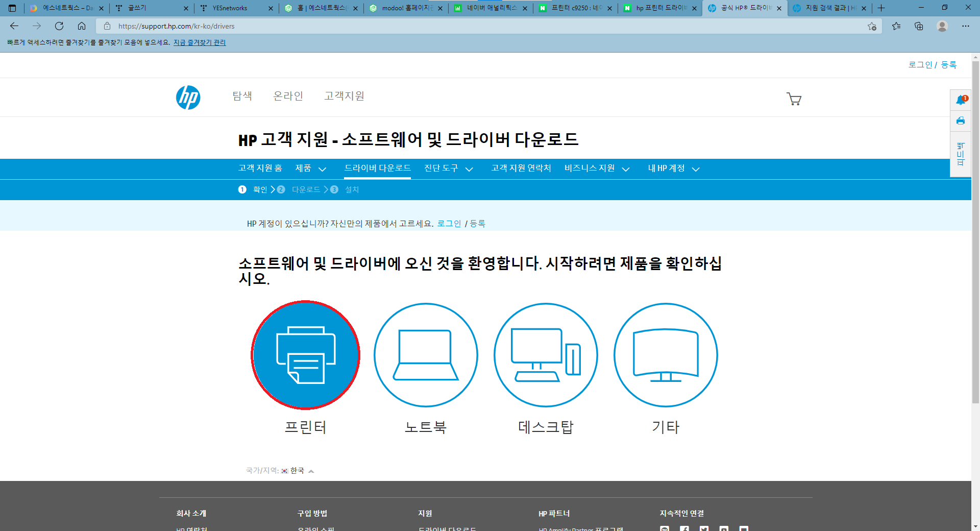This screenshot has width=980, height=531.
Task: Select the 기타 monitor product icon
Action: (x=666, y=355)
